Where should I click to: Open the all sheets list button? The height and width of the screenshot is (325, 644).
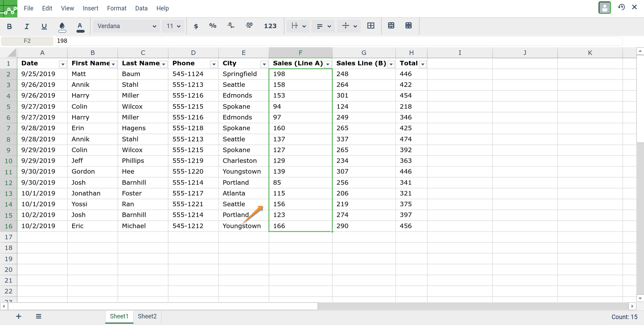click(x=39, y=316)
